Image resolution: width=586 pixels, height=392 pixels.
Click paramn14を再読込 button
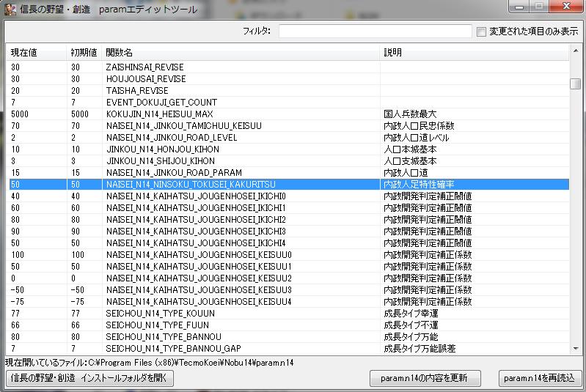pos(540,378)
